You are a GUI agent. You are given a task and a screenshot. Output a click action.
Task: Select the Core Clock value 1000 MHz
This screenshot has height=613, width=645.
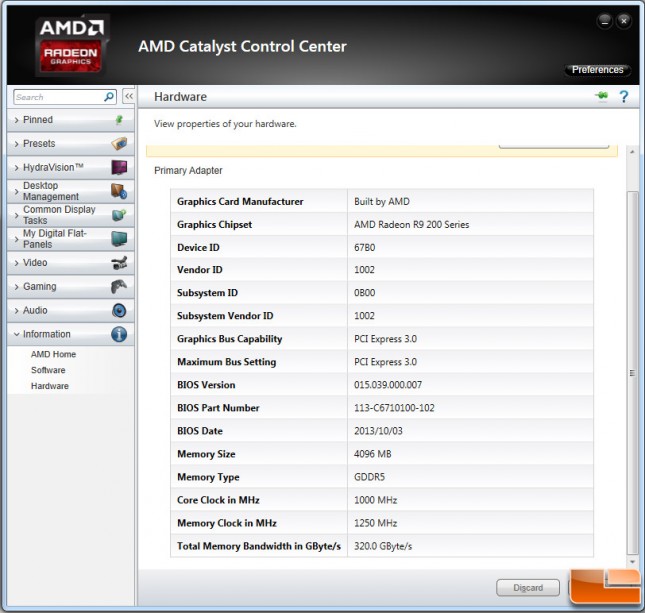(x=375, y=500)
